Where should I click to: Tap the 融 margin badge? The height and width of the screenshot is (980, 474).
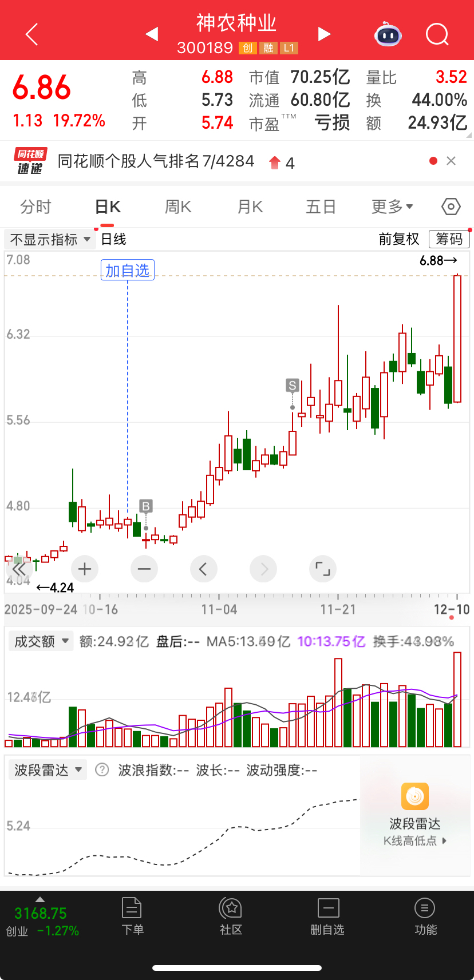(x=268, y=48)
